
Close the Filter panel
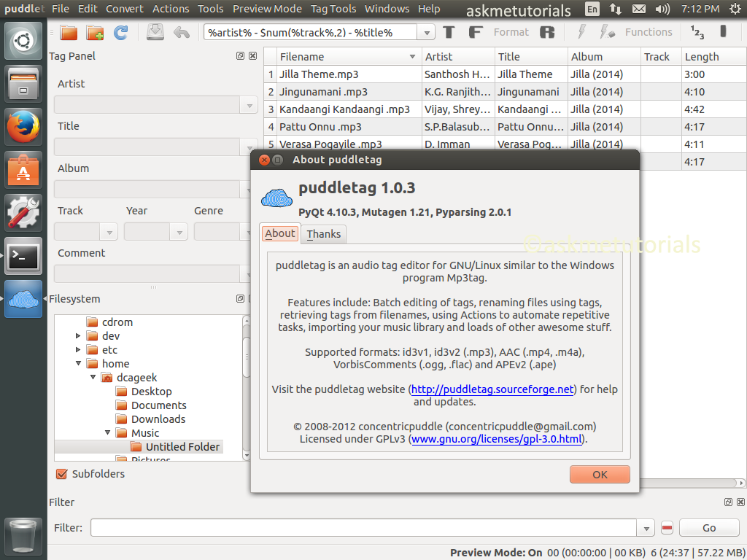coord(741,502)
